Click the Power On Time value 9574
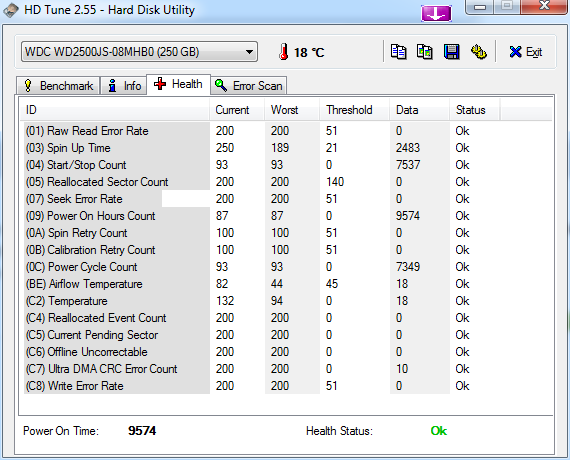Image resolution: width=570 pixels, height=460 pixels. (142, 431)
